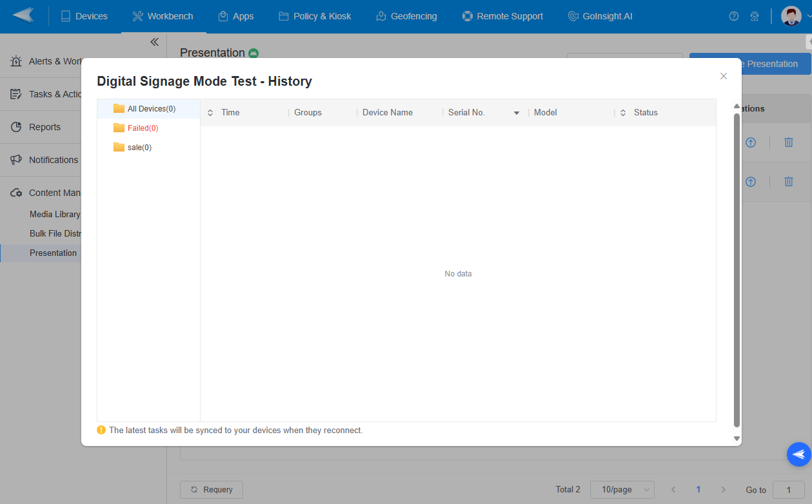
Task: Open the Serial No. column filter dropdown
Action: (x=517, y=112)
